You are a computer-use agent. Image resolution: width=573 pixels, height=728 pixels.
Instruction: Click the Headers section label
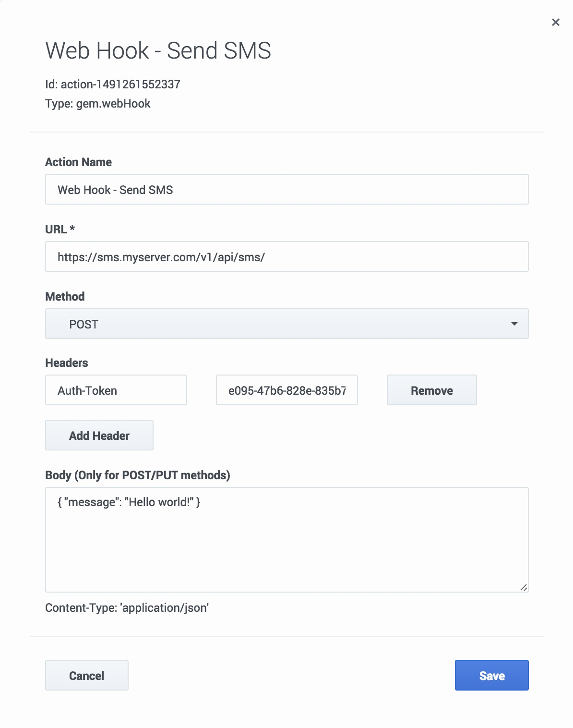tap(67, 363)
